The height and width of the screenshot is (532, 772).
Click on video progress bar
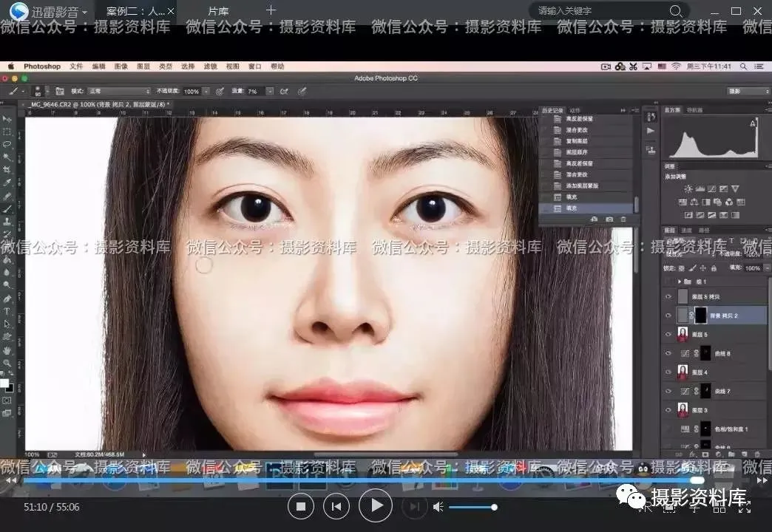(363, 480)
